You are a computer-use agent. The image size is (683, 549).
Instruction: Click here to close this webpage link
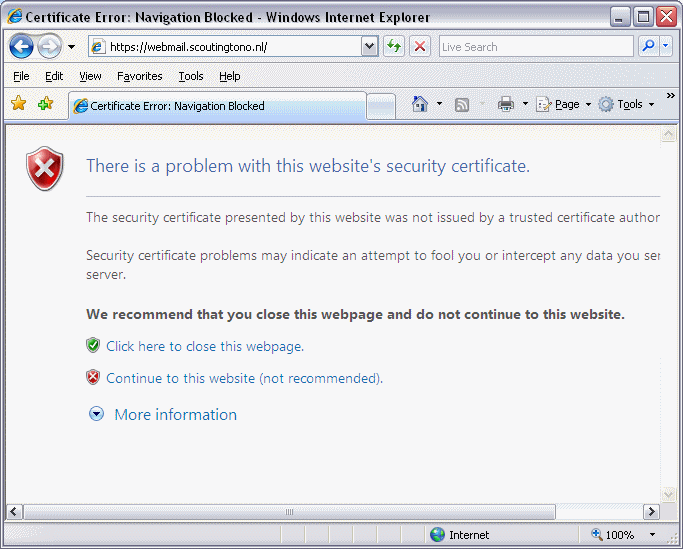click(x=204, y=346)
